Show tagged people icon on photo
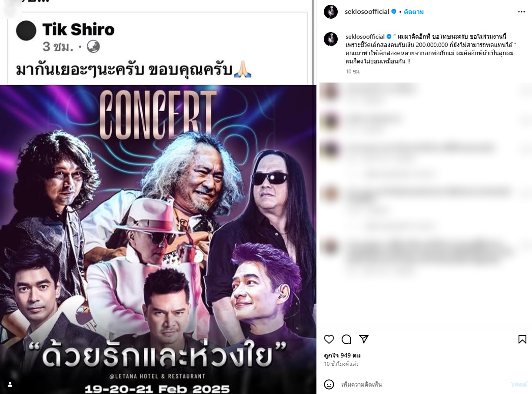The image size is (532, 394). (x=10, y=384)
